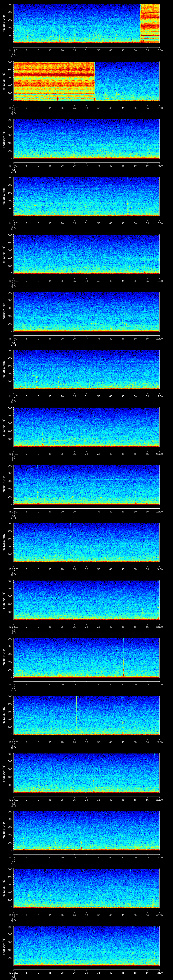Click the 16:18:00 start time label
Viewport: 173px width, 980px height.
click(x=13, y=281)
